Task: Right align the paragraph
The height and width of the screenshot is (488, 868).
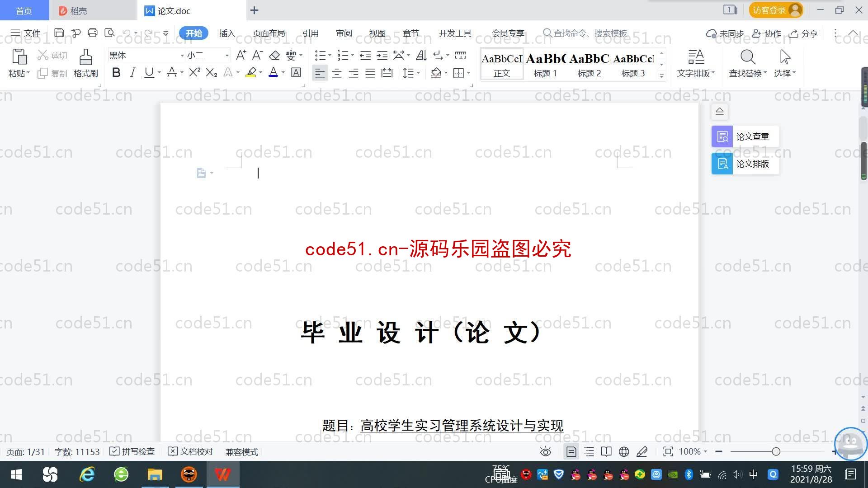Action: click(354, 73)
